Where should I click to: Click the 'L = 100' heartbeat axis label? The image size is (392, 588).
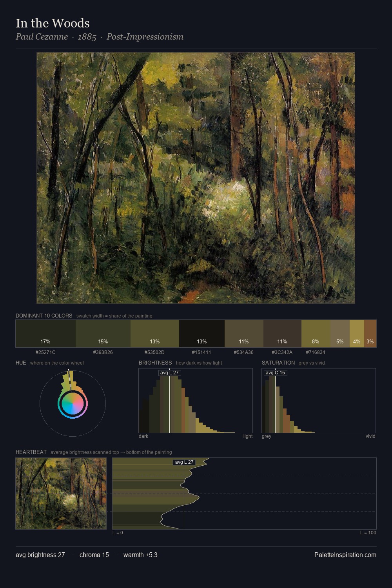[x=368, y=533]
